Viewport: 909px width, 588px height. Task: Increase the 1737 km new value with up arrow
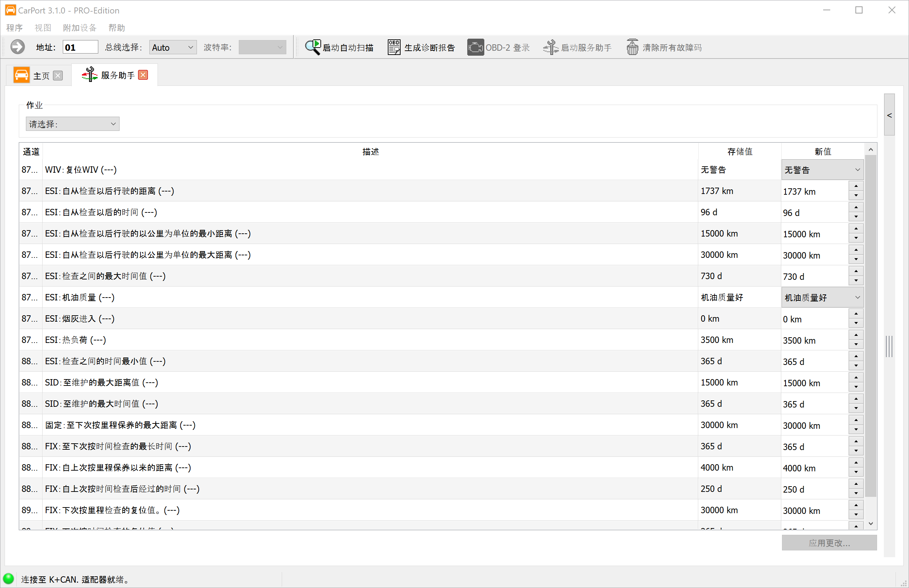[856, 186]
